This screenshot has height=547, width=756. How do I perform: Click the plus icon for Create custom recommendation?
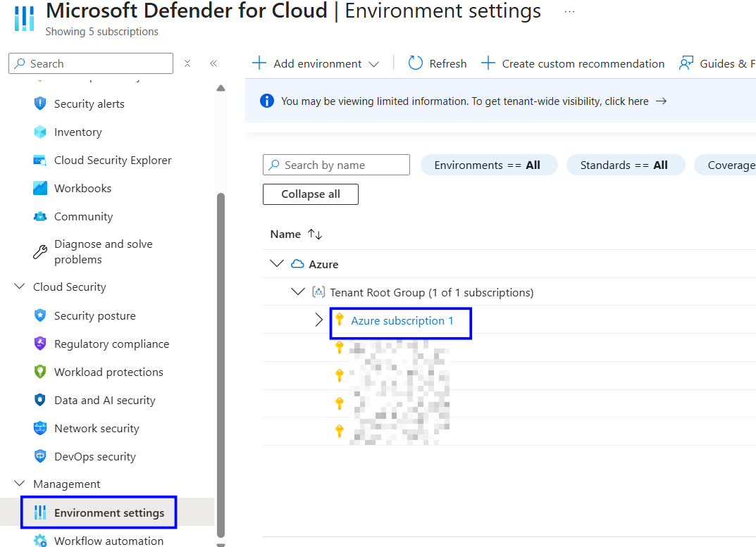pyautogui.click(x=488, y=63)
